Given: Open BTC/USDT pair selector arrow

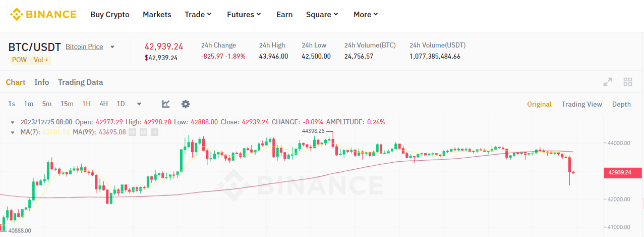Looking at the screenshot, I should click(x=112, y=47).
